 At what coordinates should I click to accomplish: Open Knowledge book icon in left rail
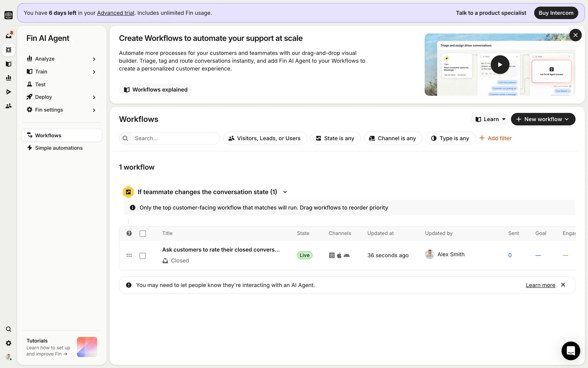click(9, 64)
